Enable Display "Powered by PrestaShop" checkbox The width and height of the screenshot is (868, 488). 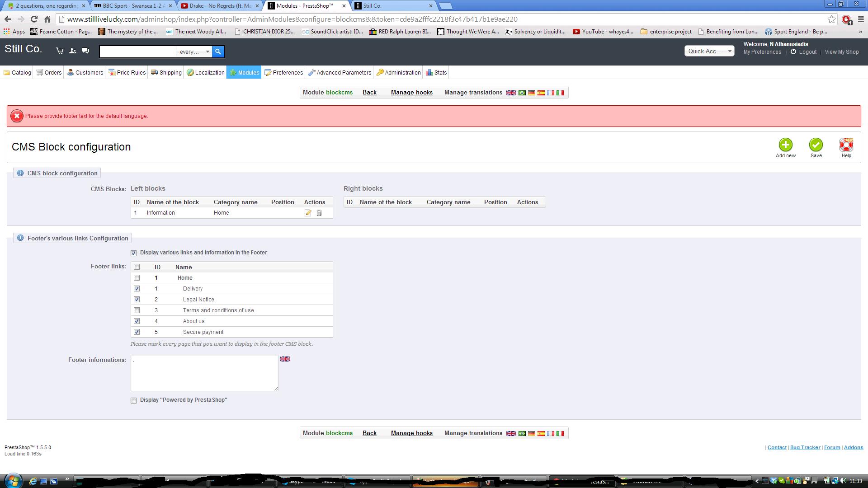coord(133,400)
